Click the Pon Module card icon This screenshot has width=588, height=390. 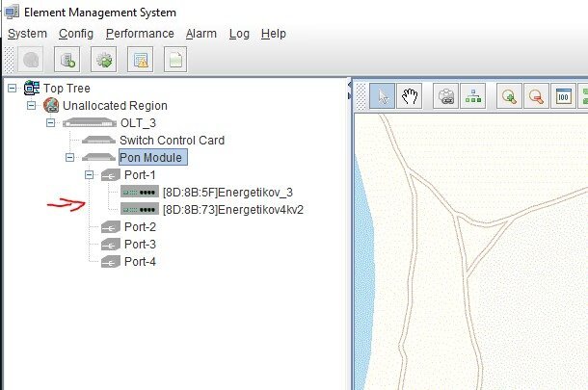(98, 157)
